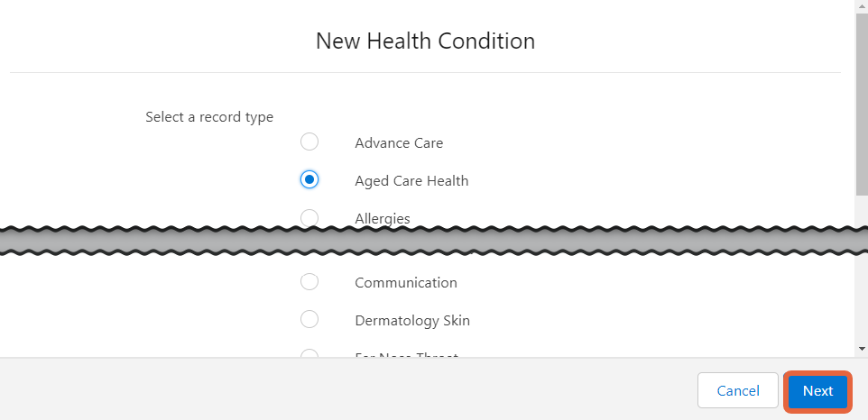Viewport: 868px width, 420px height.
Task: Click the Aged Care Health label text
Action: [x=411, y=181]
